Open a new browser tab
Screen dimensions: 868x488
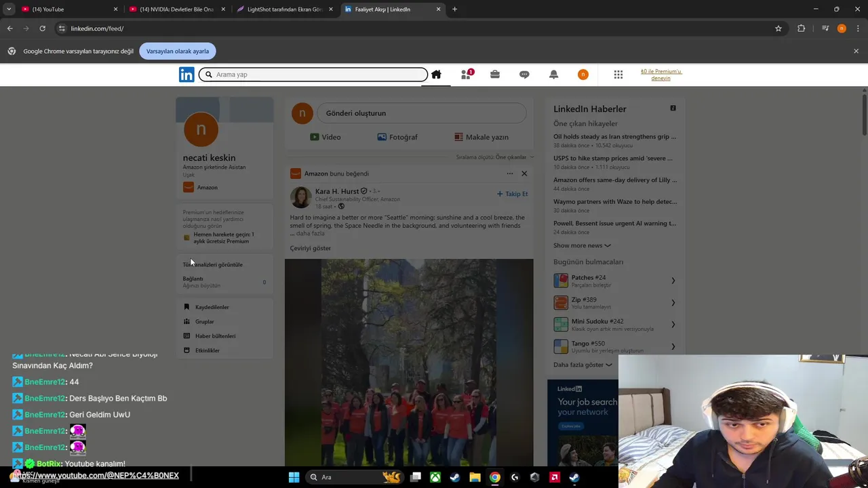(454, 9)
